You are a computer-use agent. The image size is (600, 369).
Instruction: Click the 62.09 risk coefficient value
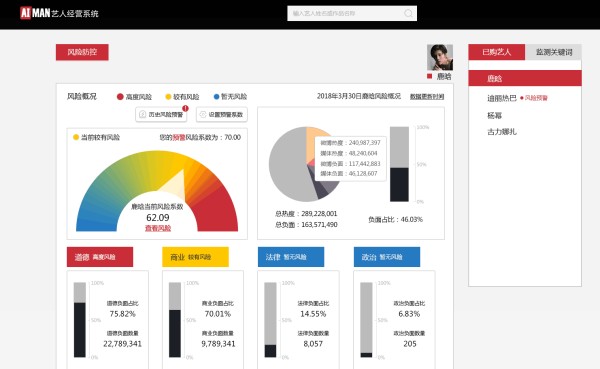[x=158, y=217]
